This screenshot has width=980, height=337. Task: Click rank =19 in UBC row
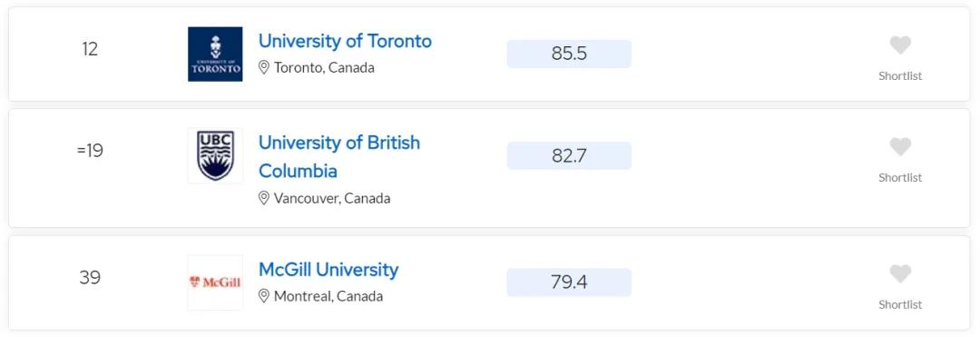click(x=90, y=151)
